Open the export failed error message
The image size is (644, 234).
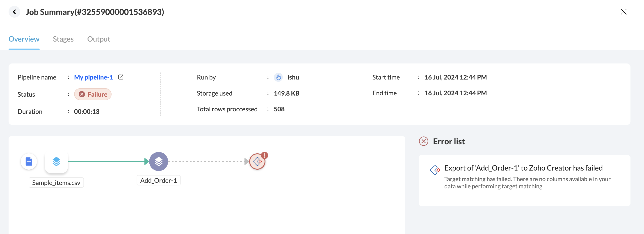tap(523, 168)
